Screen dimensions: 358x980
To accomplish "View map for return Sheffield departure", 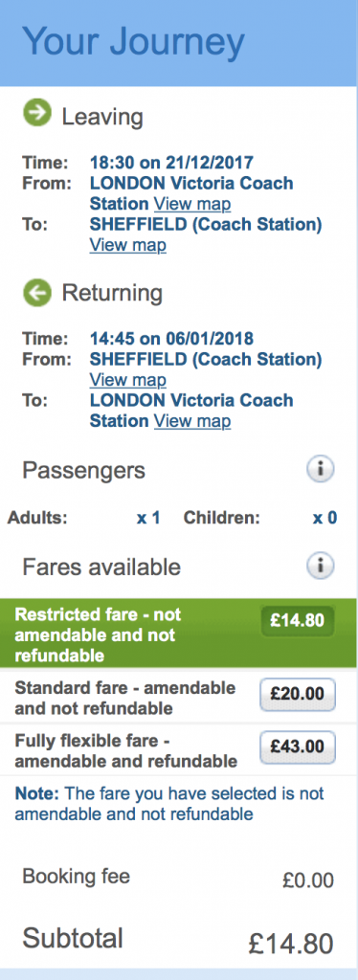I will coord(128,380).
